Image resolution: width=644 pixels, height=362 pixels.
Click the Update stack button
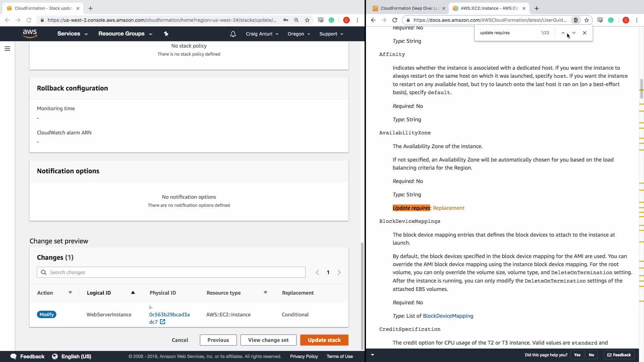(x=324, y=340)
